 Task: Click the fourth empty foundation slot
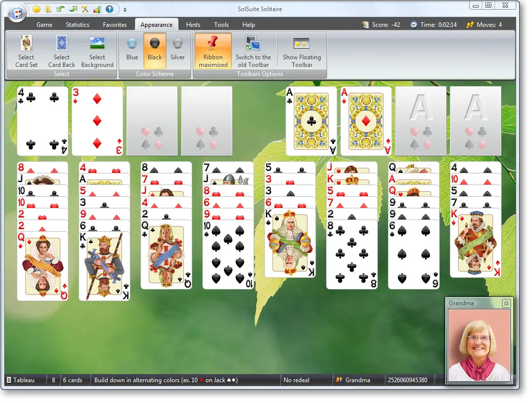[476, 121]
